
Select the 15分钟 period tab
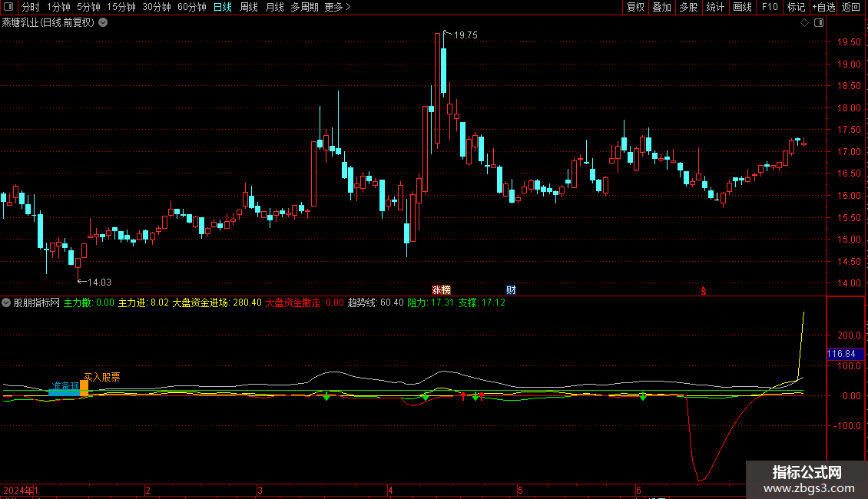(121, 7)
